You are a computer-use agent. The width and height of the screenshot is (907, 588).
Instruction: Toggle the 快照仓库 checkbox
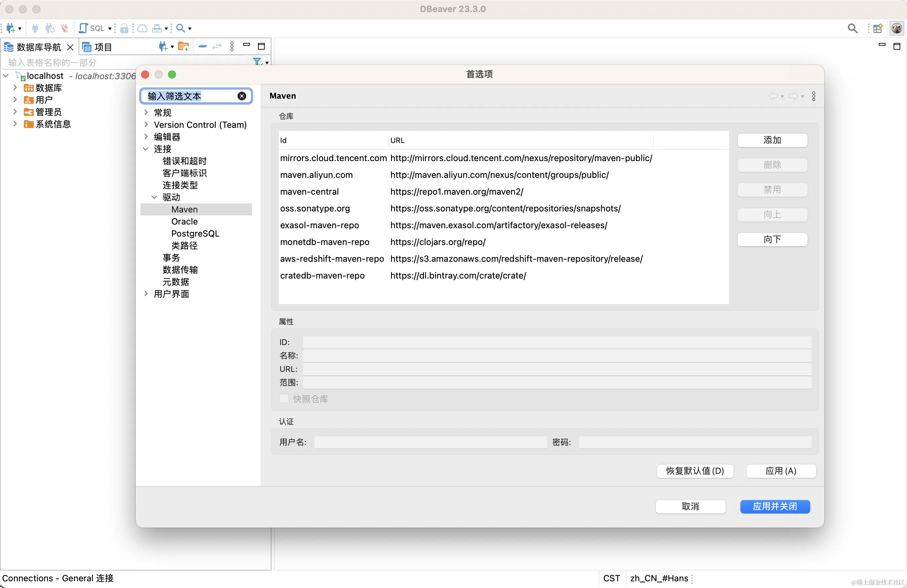point(284,398)
